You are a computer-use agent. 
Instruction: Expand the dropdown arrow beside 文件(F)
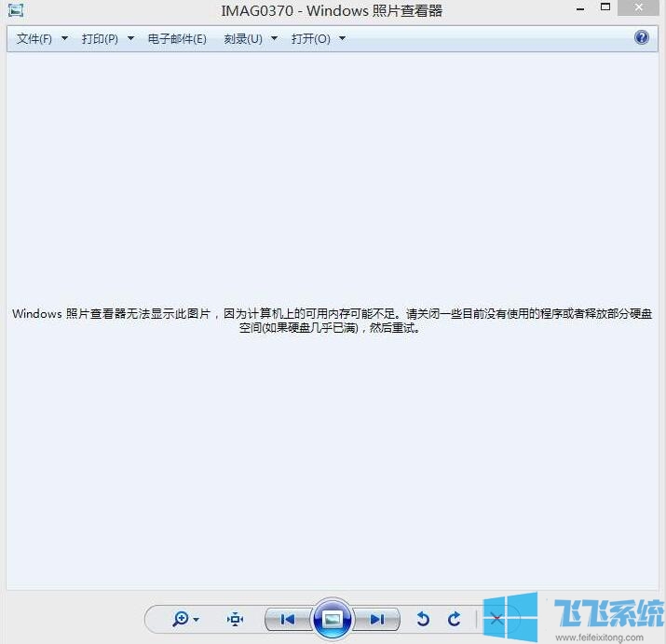(x=64, y=39)
